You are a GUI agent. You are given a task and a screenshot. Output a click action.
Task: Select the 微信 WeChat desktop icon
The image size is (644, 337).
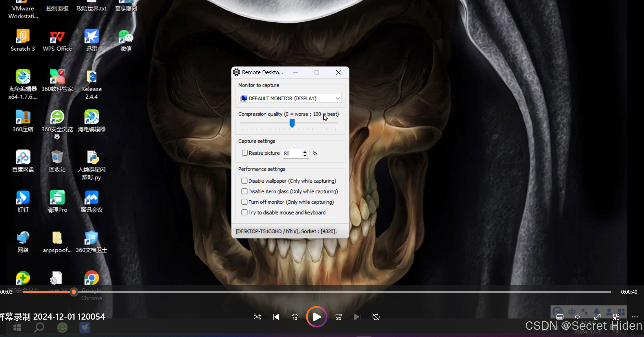pyautogui.click(x=126, y=40)
